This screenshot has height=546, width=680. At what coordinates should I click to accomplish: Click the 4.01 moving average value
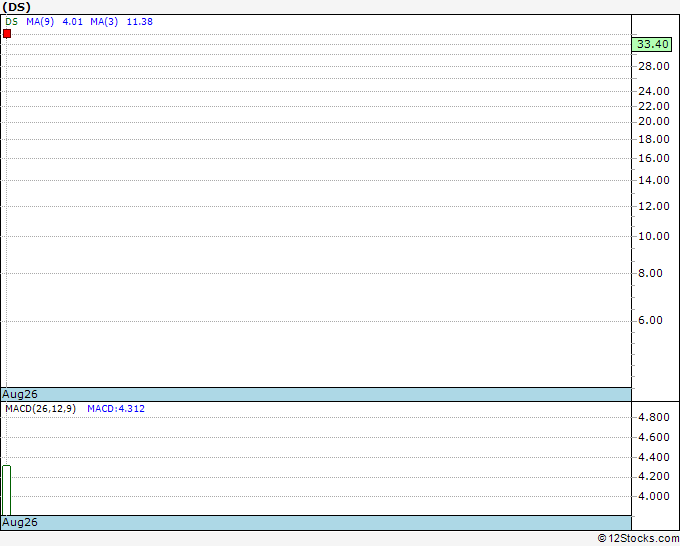point(72,22)
